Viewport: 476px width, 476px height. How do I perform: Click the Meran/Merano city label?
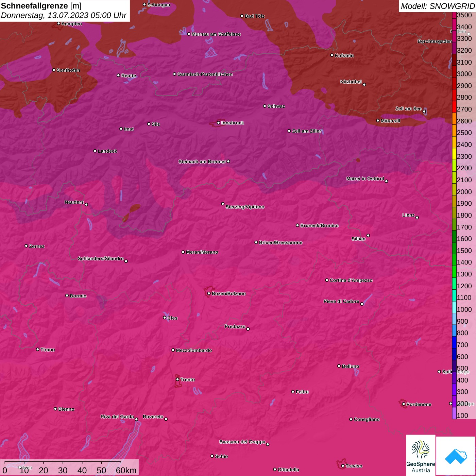coord(202,252)
